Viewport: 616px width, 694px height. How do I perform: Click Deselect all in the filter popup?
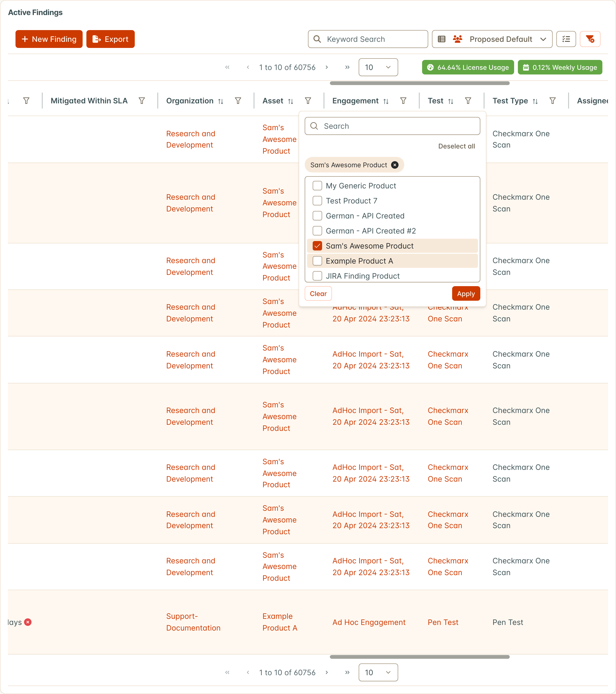(457, 146)
